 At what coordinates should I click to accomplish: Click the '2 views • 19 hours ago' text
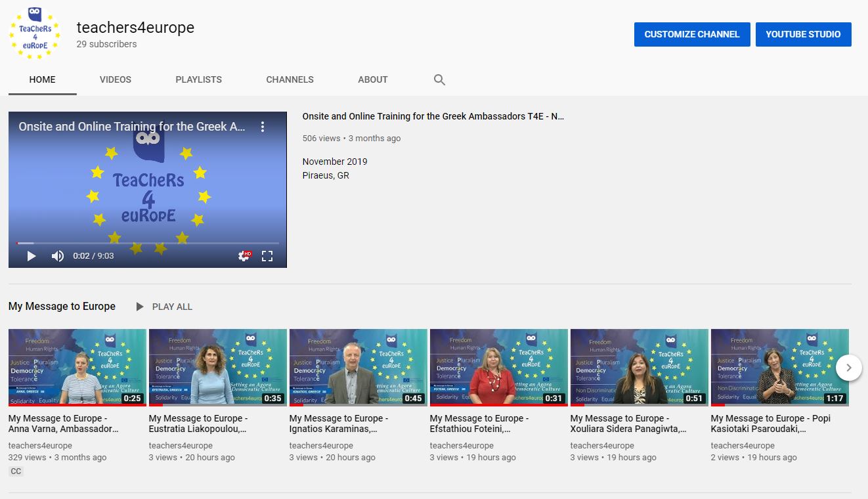coord(754,458)
